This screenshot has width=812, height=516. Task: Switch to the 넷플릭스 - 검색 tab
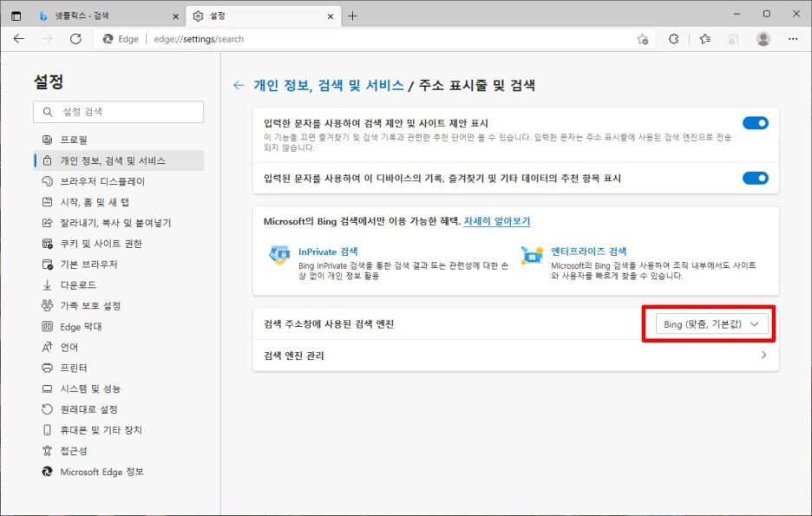pyautogui.click(x=108, y=16)
